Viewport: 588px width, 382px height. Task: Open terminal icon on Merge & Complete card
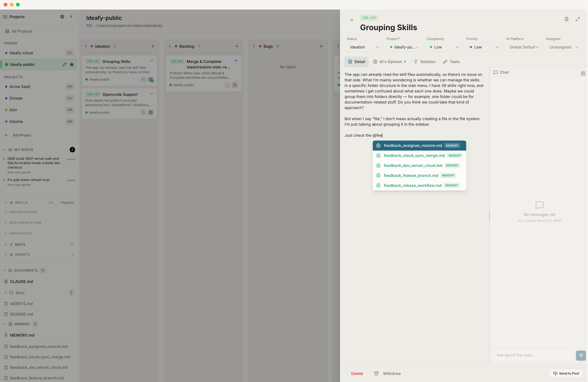[227, 85]
